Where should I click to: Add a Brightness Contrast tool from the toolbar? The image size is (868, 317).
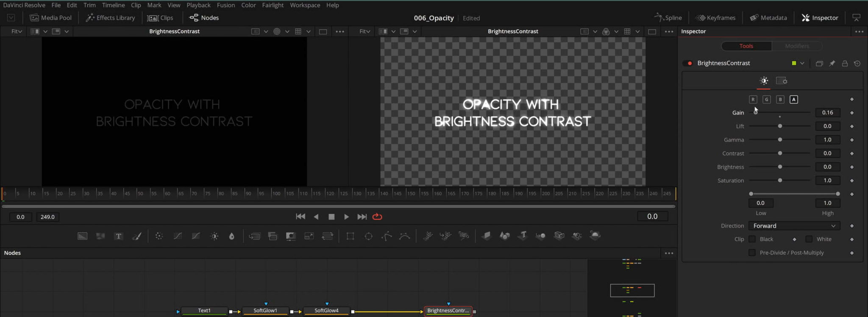(214, 236)
